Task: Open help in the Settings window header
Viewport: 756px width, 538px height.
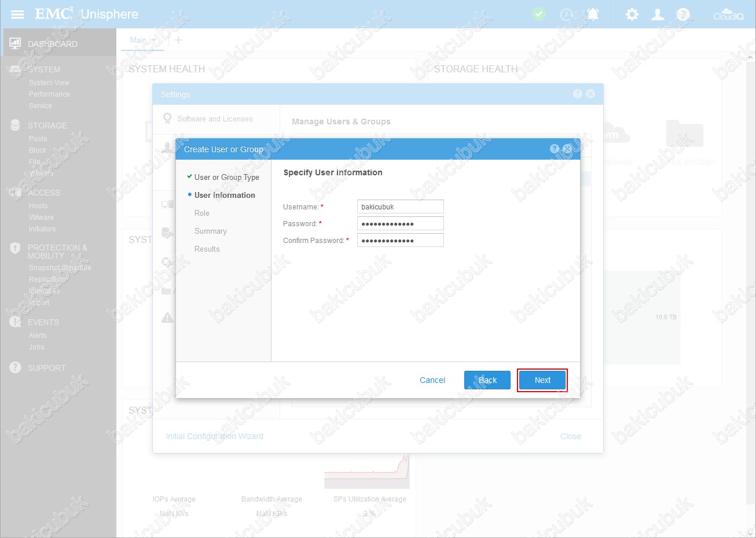Action: (x=577, y=94)
